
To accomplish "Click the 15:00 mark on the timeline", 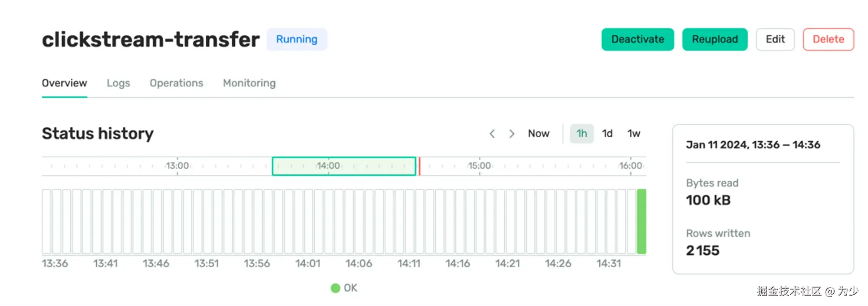I will click(x=480, y=166).
